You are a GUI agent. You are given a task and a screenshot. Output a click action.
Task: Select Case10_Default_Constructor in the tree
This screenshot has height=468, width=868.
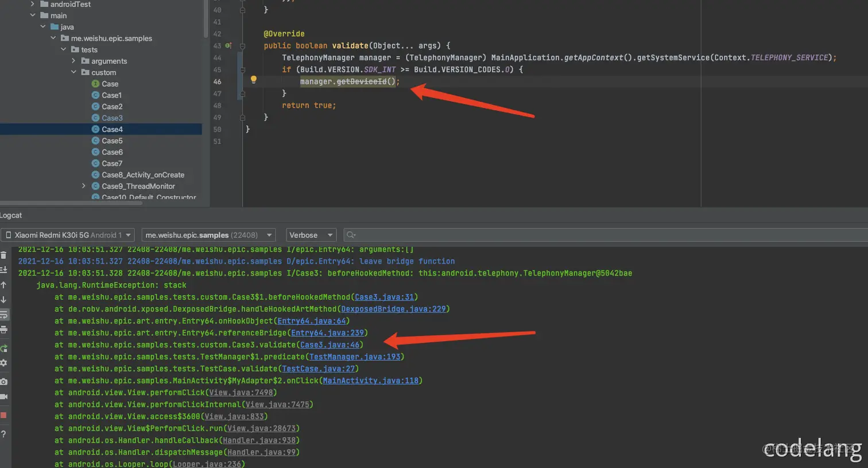click(x=149, y=197)
